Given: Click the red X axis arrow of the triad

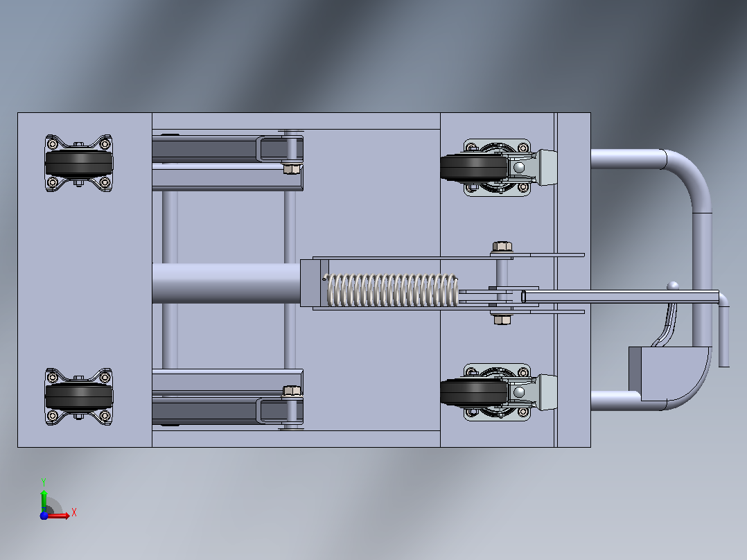Looking at the screenshot, I should tap(58, 515).
